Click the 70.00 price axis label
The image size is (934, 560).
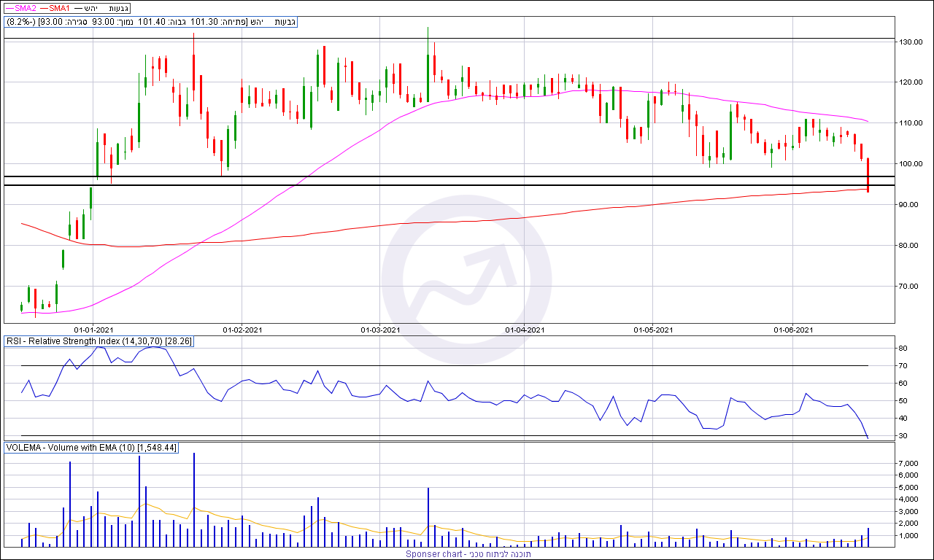click(x=908, y=287)
